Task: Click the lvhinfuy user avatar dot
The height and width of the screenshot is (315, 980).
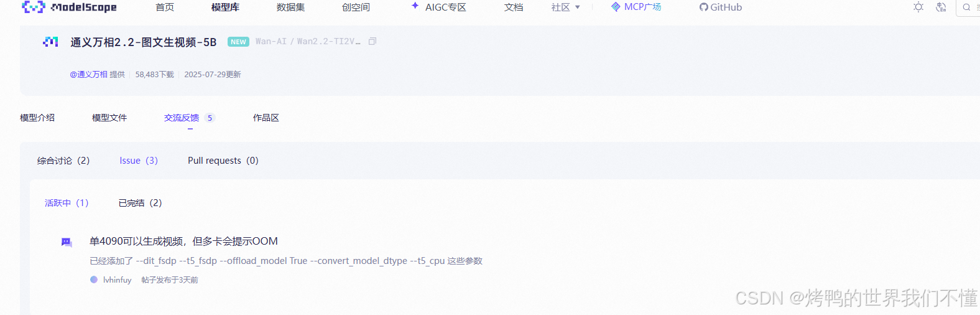Action: point(94,280)
